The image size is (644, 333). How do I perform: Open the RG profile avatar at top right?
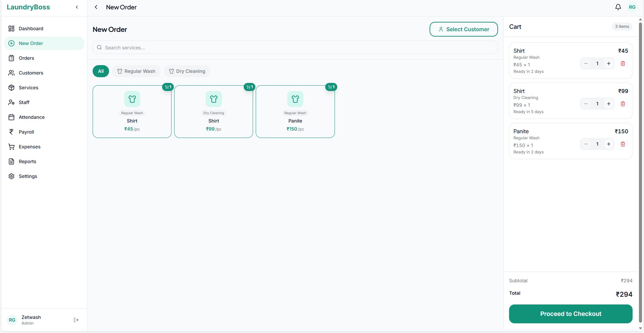632,7
